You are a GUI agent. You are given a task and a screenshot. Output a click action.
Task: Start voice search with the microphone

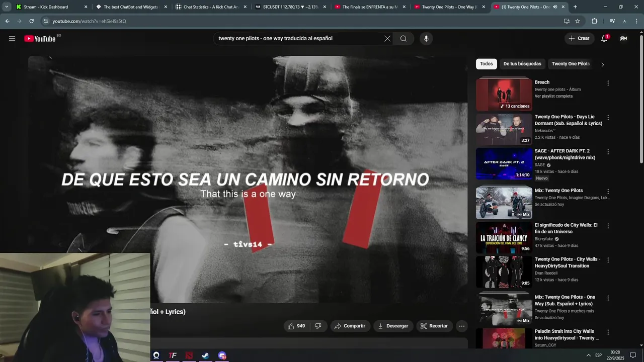tap(426, 39)
